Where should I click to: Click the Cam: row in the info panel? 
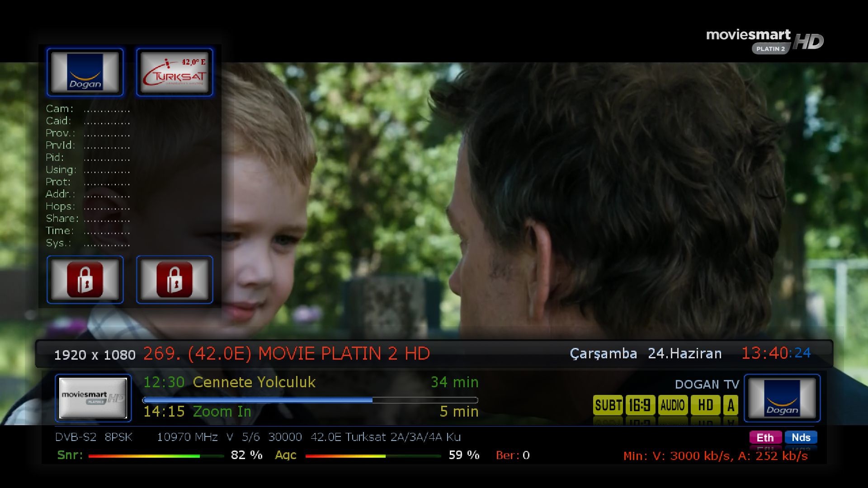pyautogui.click(x=88, y=109)
